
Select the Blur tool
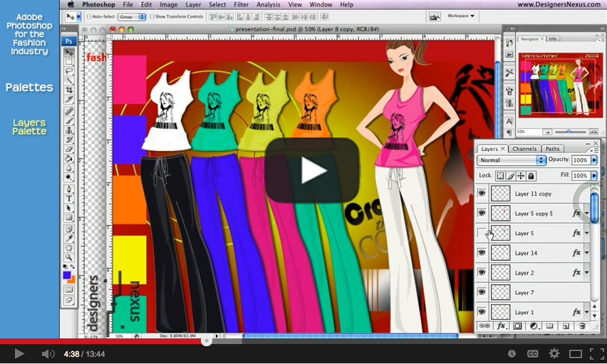69,167
